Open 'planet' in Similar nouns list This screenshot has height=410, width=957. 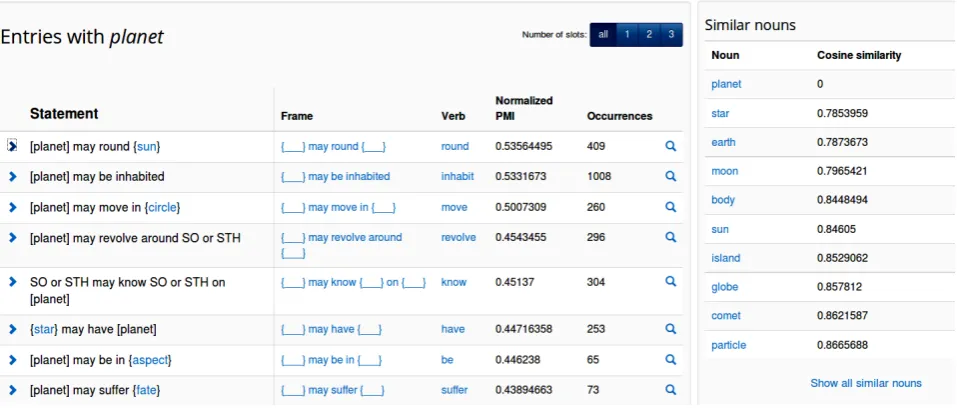point(726,84)
